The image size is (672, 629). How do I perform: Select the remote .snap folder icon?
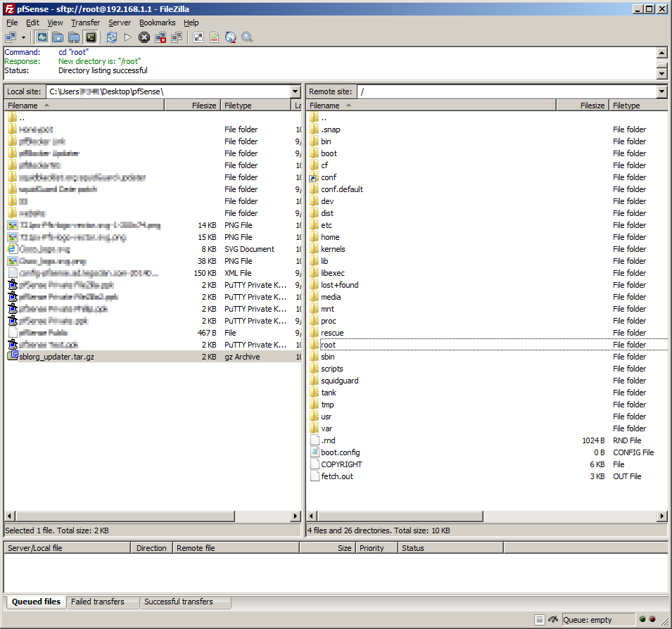click(x=314, y=129)
